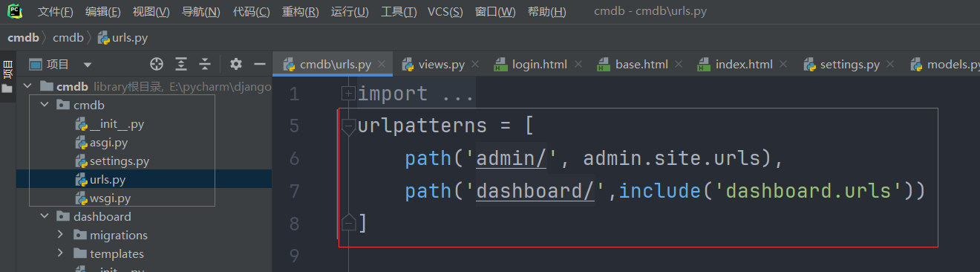
Task: Click gutter line number 9
Action: point(294,256)
